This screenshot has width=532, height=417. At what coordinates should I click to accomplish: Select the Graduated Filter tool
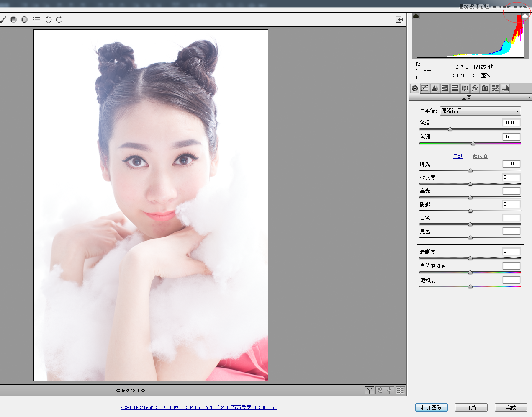13,19
